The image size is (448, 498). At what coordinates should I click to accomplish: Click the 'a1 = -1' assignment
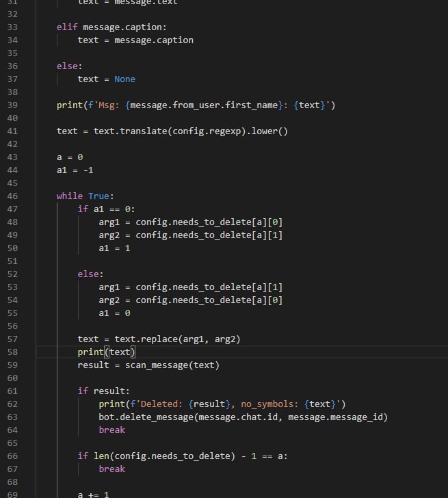click(75, 170)
